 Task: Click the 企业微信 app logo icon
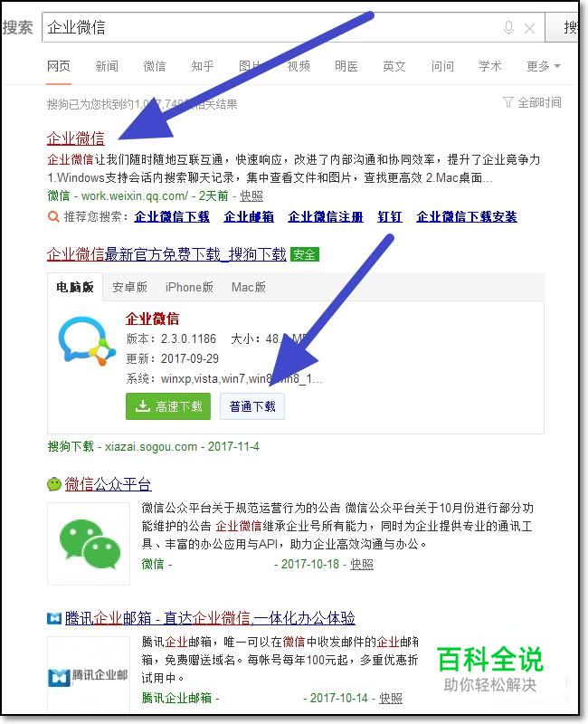tap(87, 340)
